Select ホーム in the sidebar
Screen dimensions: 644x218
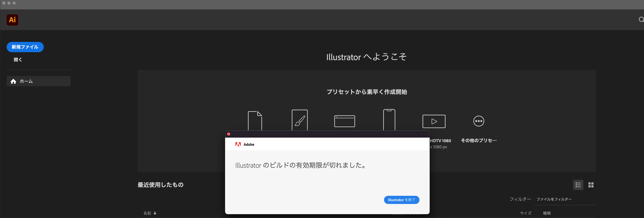coord(38,81)
